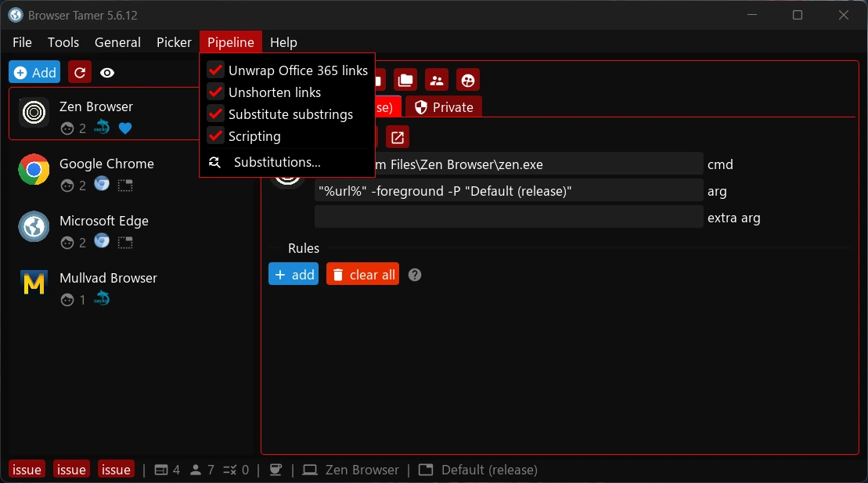
Task: Close the open Pipeline menu
Action: tap(231, 42)
